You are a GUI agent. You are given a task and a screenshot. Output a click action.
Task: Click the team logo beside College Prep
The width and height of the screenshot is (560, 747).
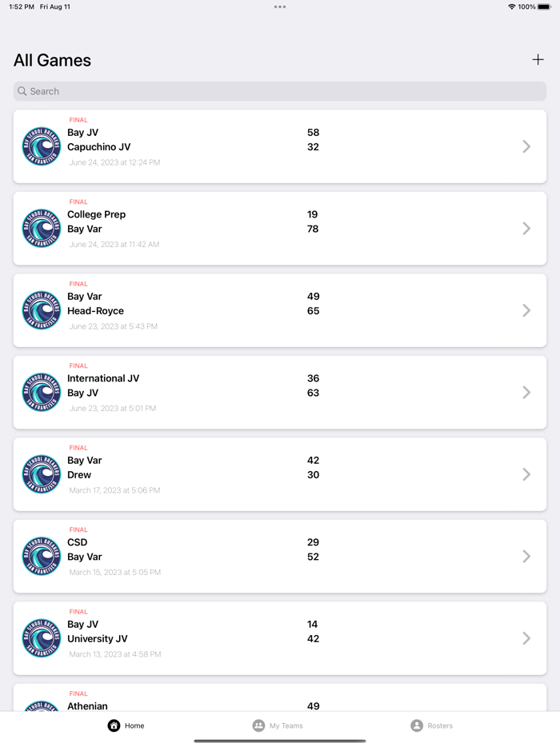click(41, 228)
